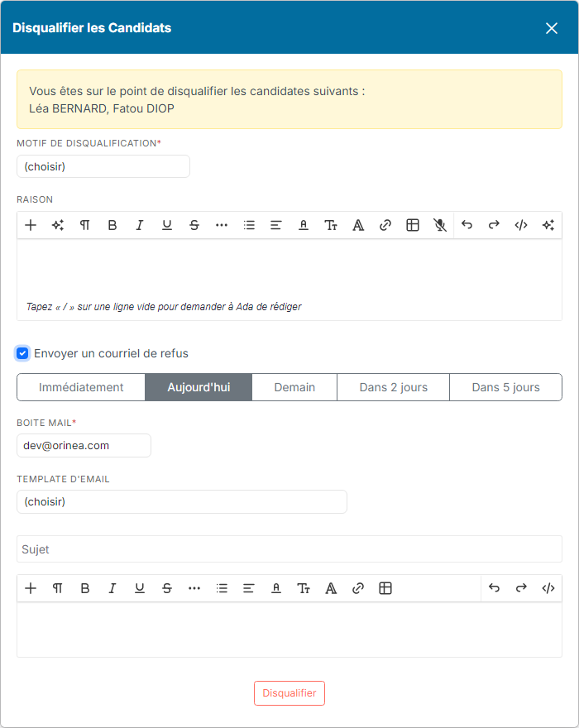This screenshot has width=579, height=728.
Task: Close the Disqualifier les Candidats dialog
Action: point(551,28)
